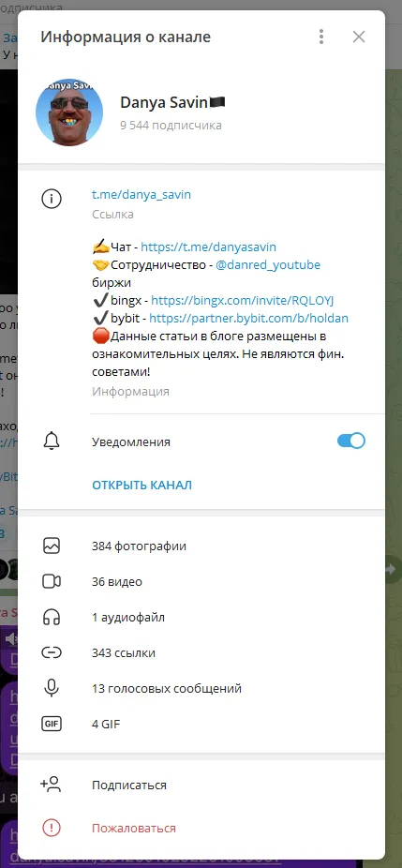Toggle the Уведомления notifications switch
Screen dimensions: 402x868
pos(351,441)
